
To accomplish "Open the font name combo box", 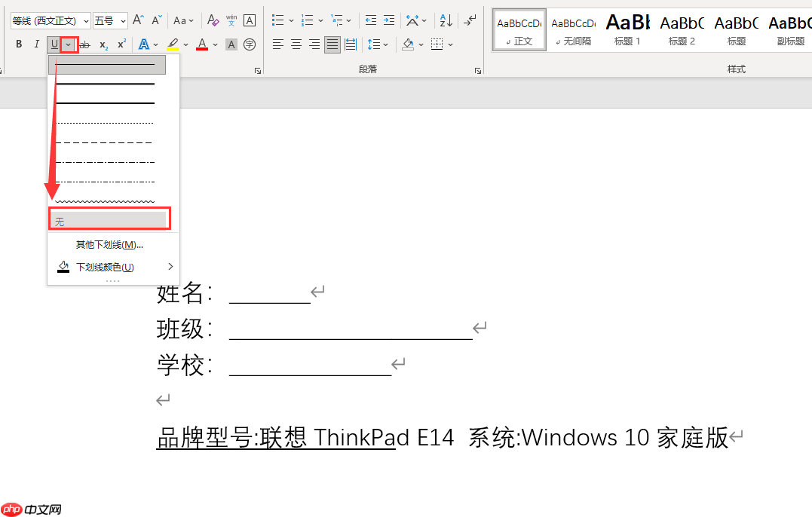I will coord(51,20).
